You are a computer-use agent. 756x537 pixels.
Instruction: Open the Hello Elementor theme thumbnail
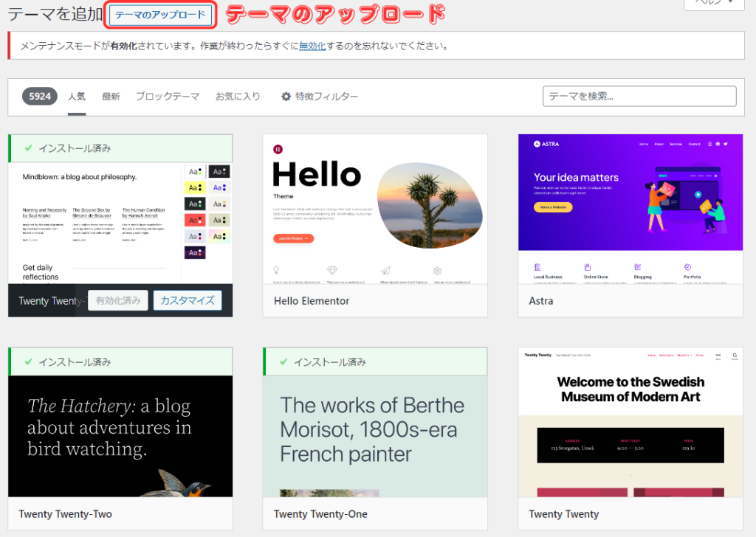coord(375,209)
